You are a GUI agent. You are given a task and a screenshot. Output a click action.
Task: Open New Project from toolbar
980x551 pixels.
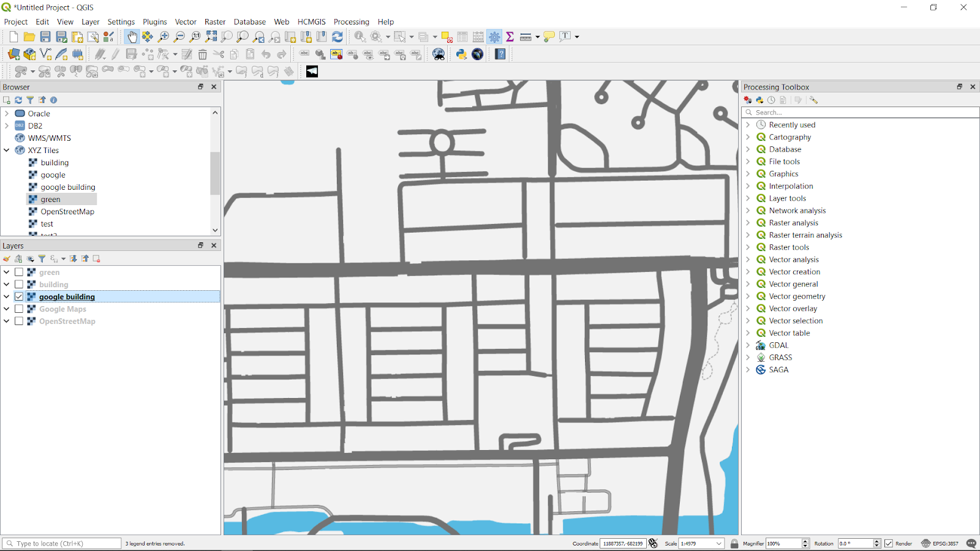(x=12, y=36)
